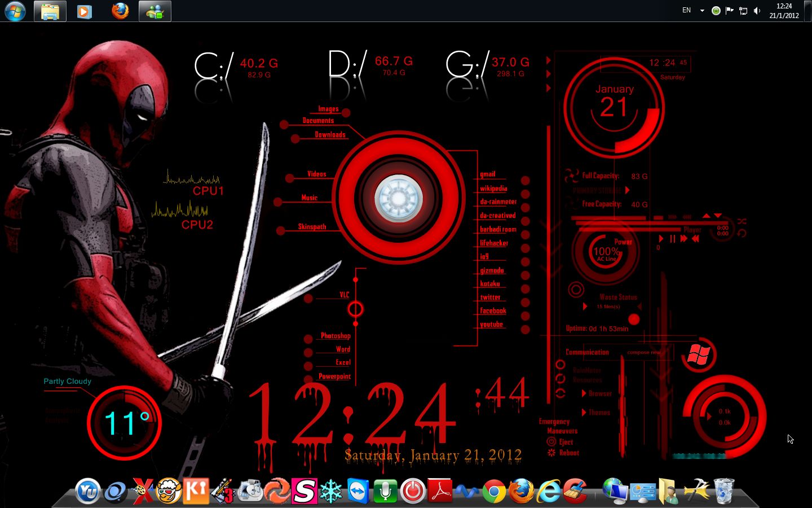Launch Excel from the launcher

coord(343,362)
